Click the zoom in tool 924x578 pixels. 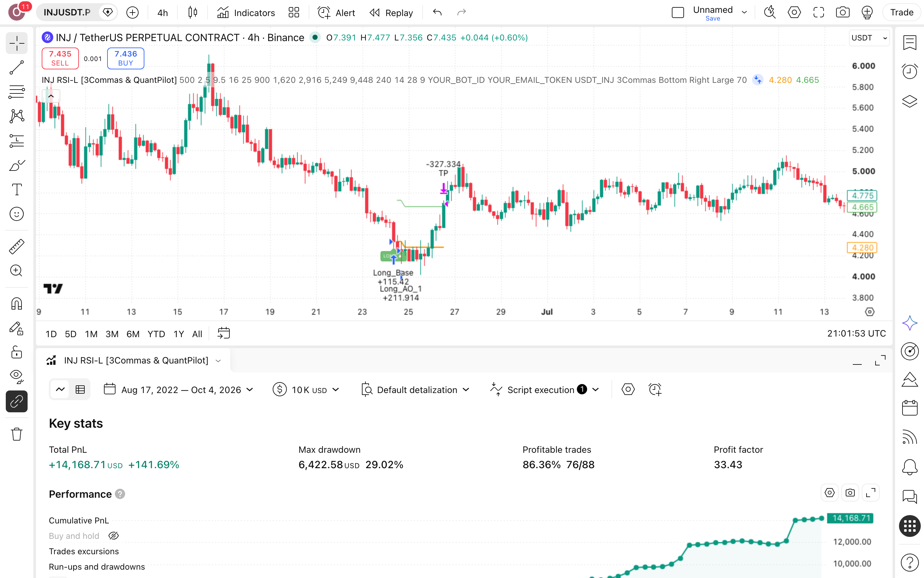click(x=16, y=271)
